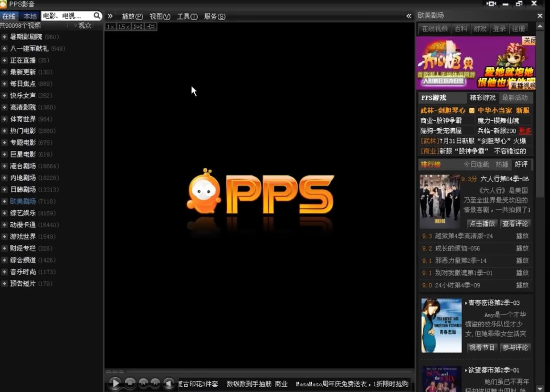
Task: Switch to fullscreen via the expand icon
Action: coord(138,27)
